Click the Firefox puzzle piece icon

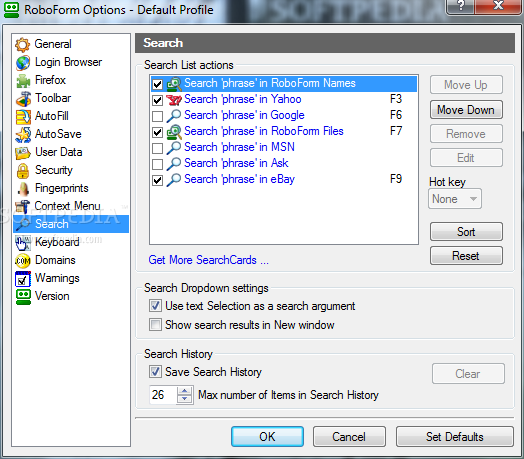23,81
